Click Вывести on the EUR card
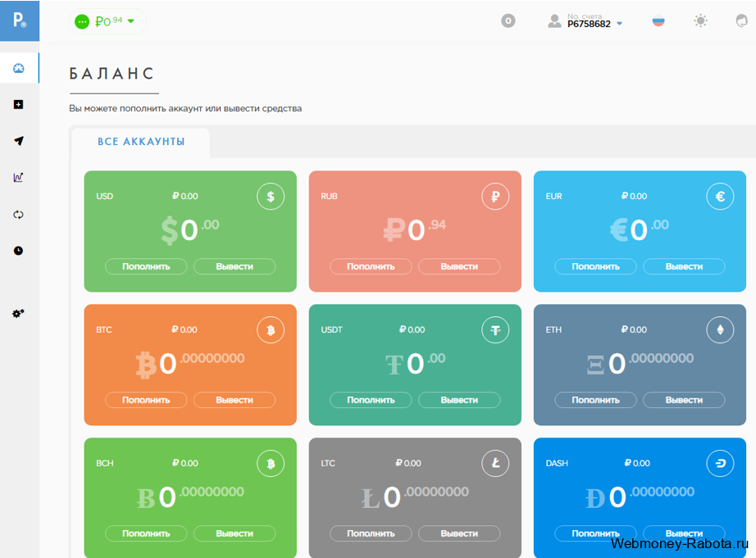Image resolution: width=756 pixels, height=558 pixels. coord(684,266)
